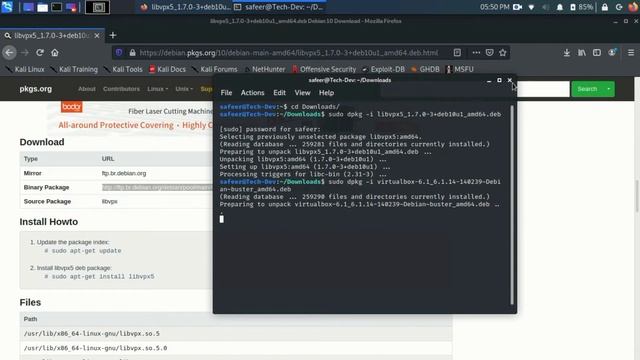Open the NetHunter bookmark

[x=264, y=69]
